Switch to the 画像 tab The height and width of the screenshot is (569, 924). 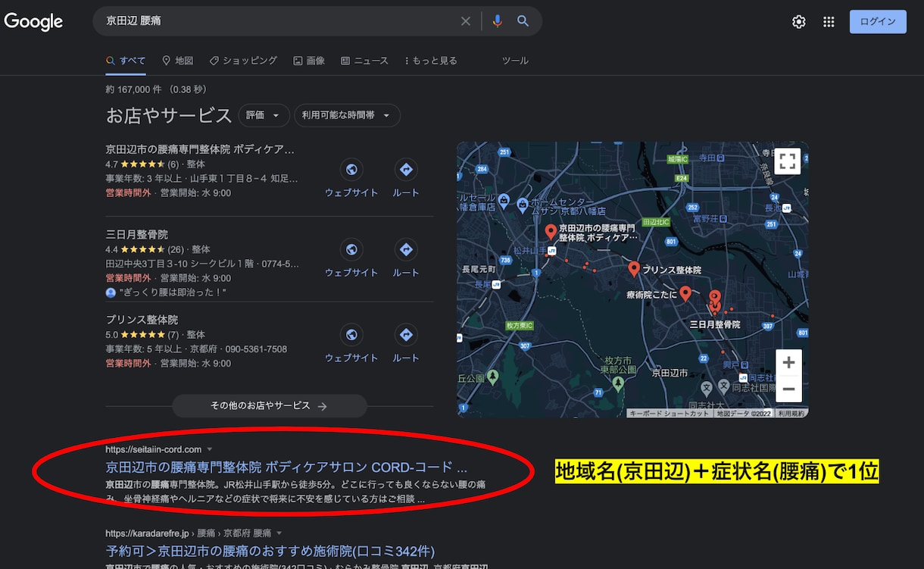(309, 61)
